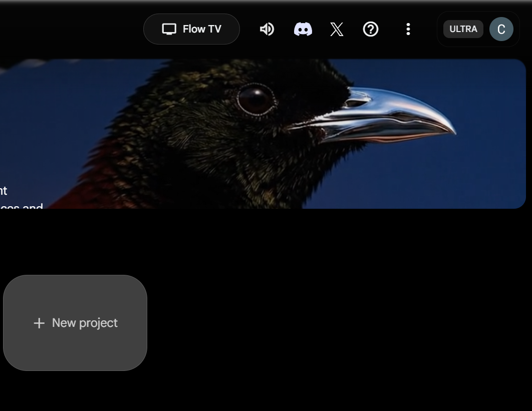Open the Discord community link
This screenshot has height=411, width=532.
(303, 30)
